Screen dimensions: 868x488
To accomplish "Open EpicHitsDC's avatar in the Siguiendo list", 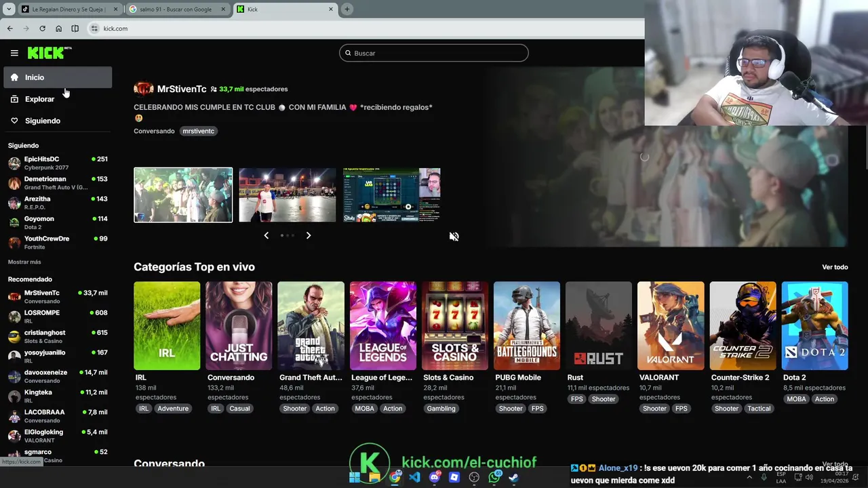I will click(x=14, y=163).
